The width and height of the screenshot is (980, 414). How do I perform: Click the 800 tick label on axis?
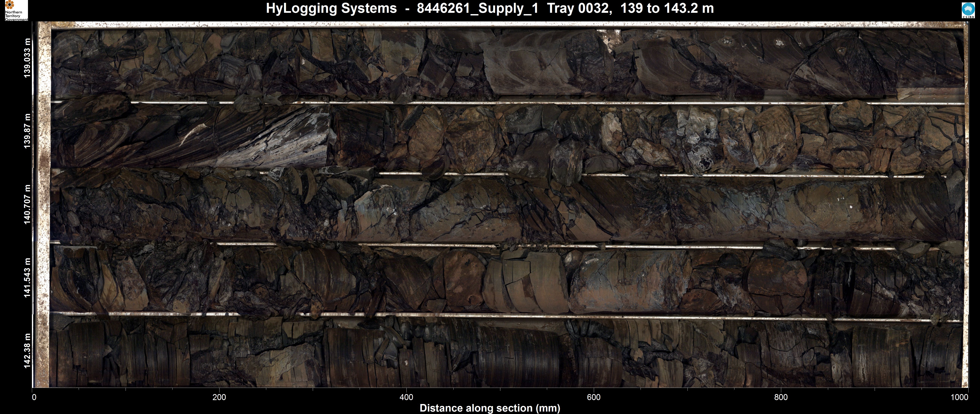[781, 398]
